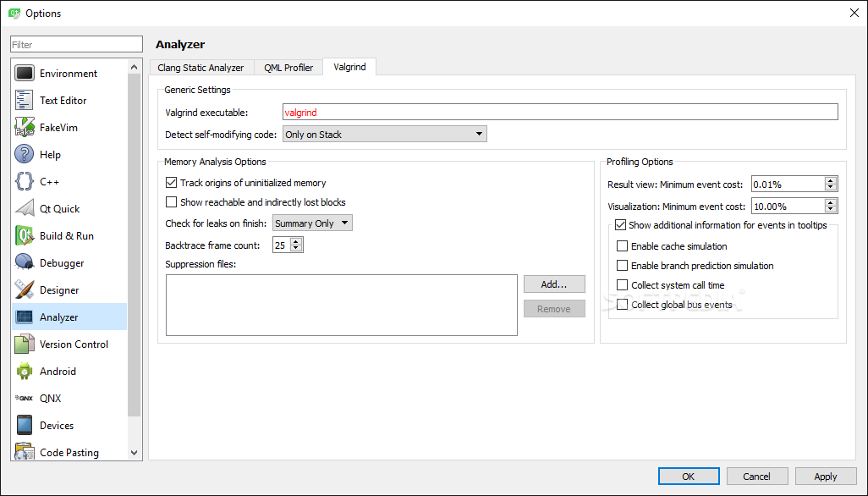868x496 pixels.
Task: Confirm with the OK button
Action: tap(689, 476)
